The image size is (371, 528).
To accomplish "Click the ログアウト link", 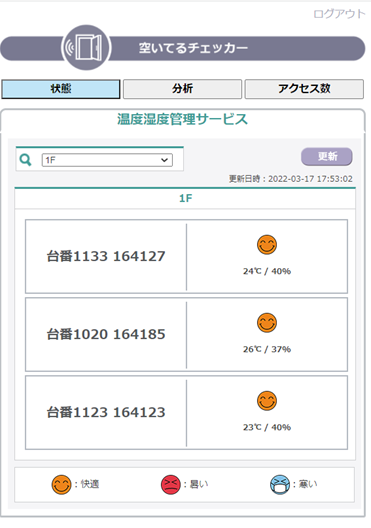I will (339, 14).
